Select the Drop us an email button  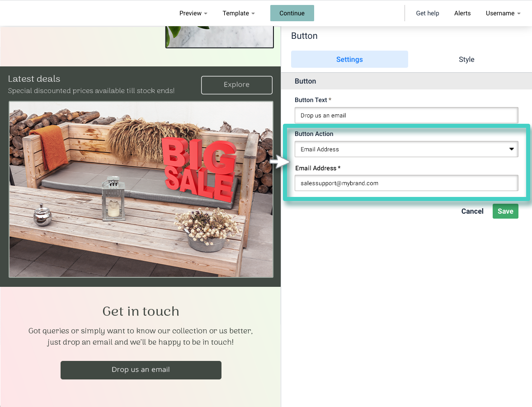(141, 370)
